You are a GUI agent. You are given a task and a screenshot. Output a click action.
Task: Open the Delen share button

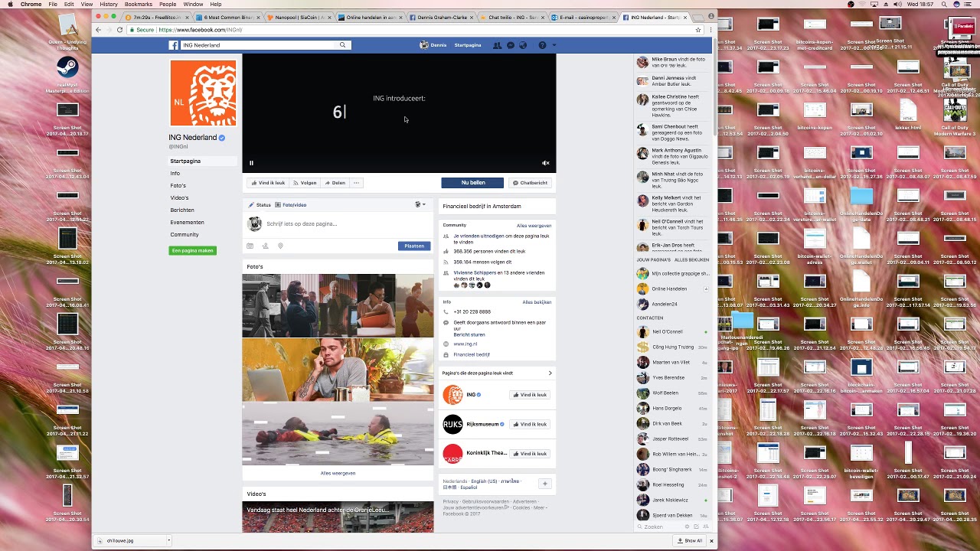click(335, 183)
